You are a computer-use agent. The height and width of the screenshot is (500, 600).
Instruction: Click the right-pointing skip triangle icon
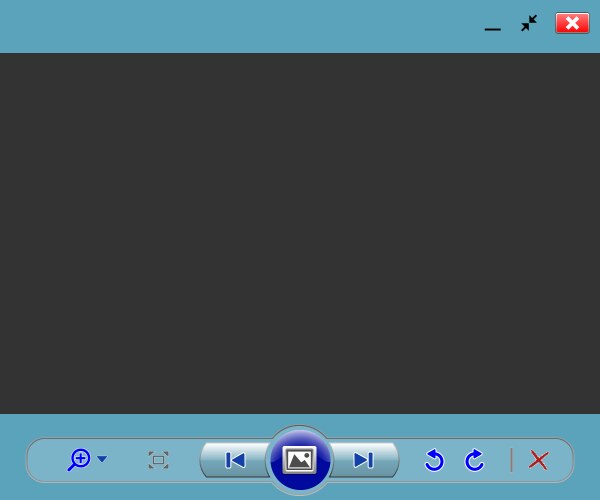363,460
